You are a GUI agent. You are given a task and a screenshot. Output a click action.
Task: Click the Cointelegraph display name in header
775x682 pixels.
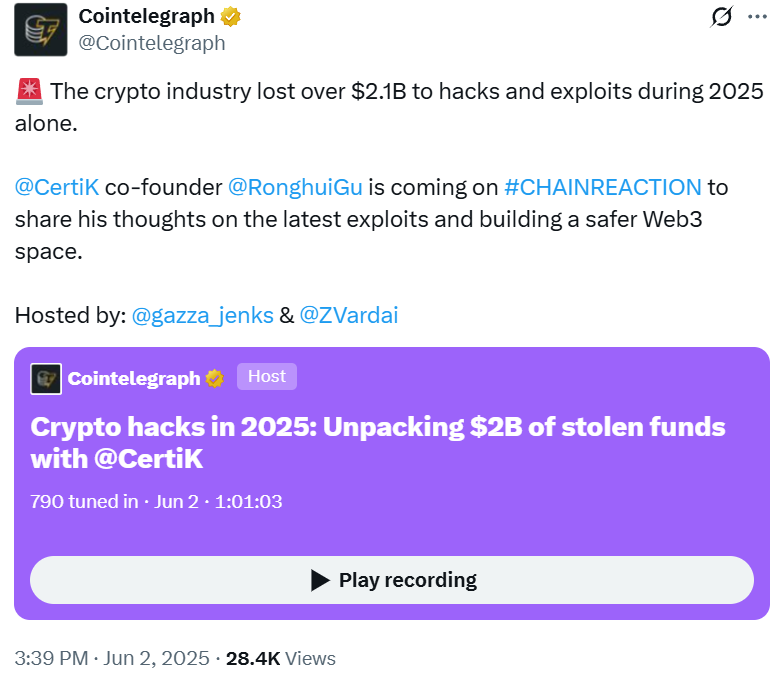point(148,17)
